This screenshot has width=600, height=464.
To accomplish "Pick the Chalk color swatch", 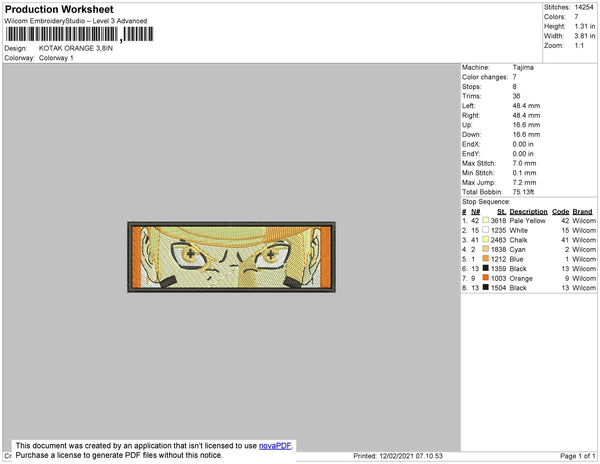I will [486, 239].
